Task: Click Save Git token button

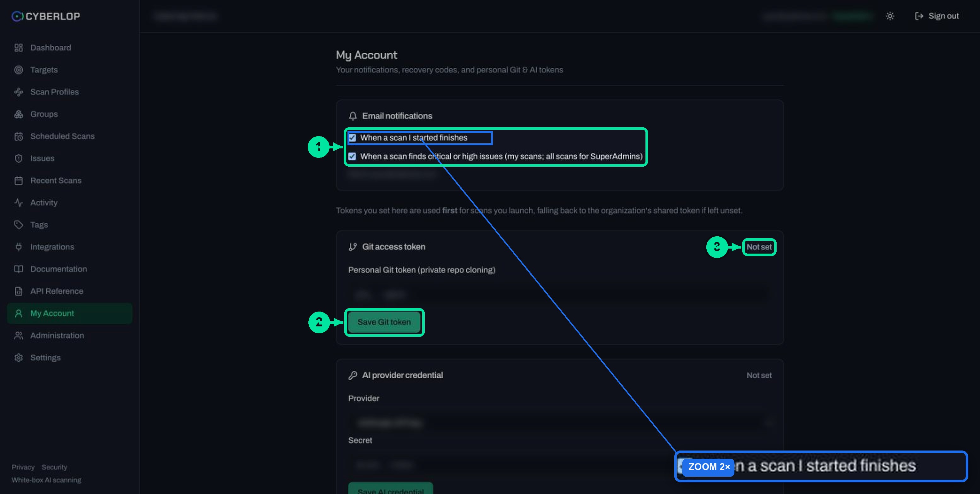Action: pos(384,322)
